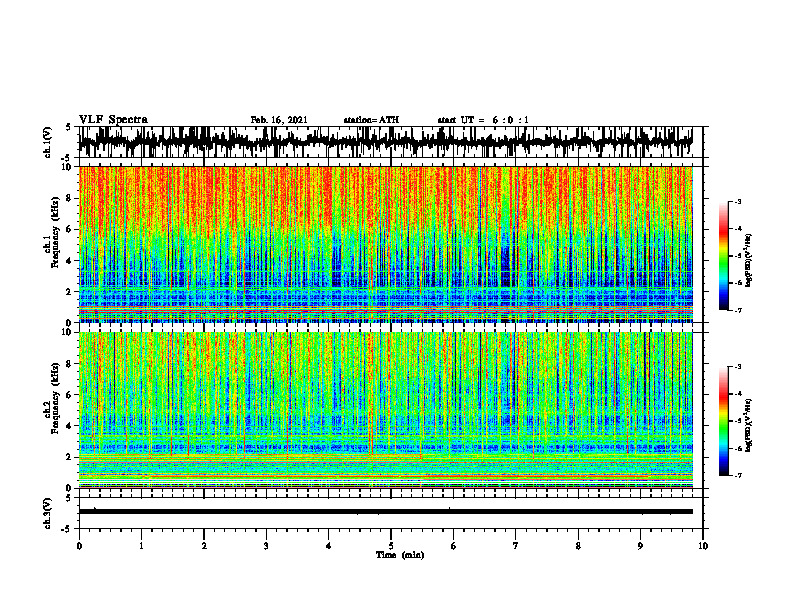Click the "-7" tick on the lower color bar
792x612 pixels.
click(737, 475)
